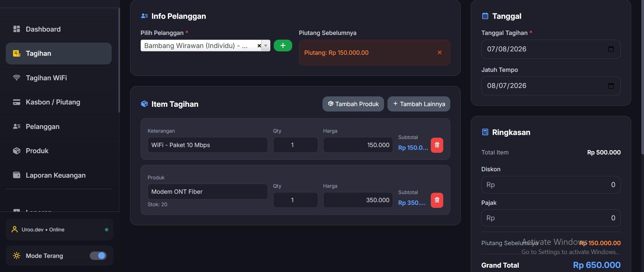
Task: Focus the Pajak amount field
Action: (x=551, y=218)
